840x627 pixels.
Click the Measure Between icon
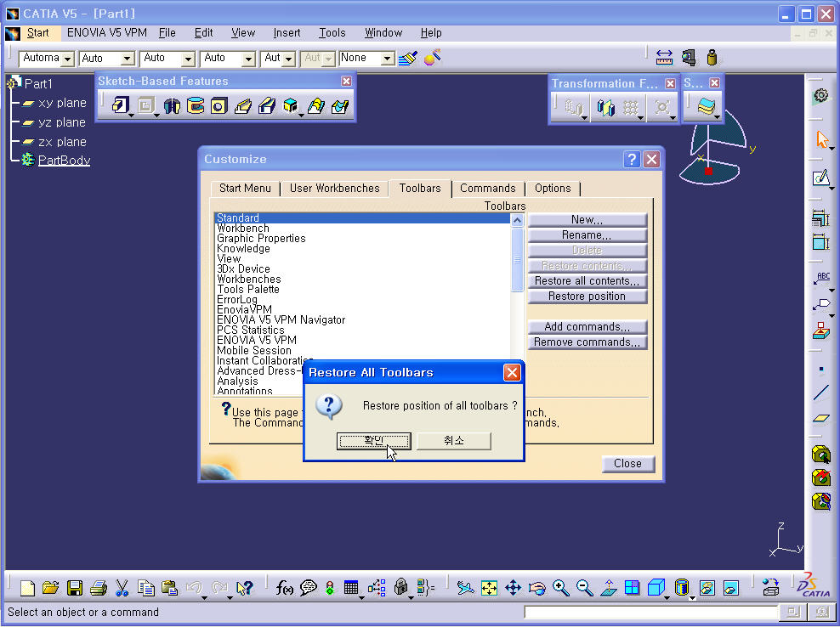(x=665, y=58)
